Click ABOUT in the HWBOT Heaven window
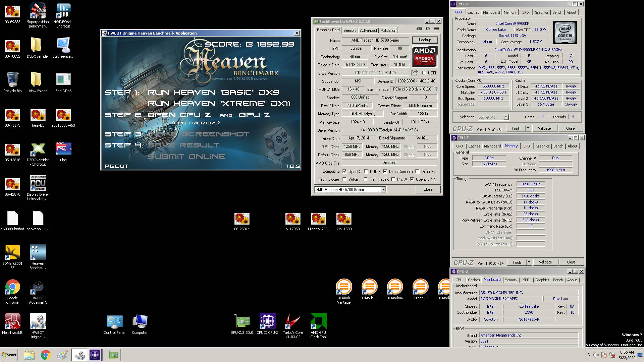The image size is (644, 362). [116, 166]
